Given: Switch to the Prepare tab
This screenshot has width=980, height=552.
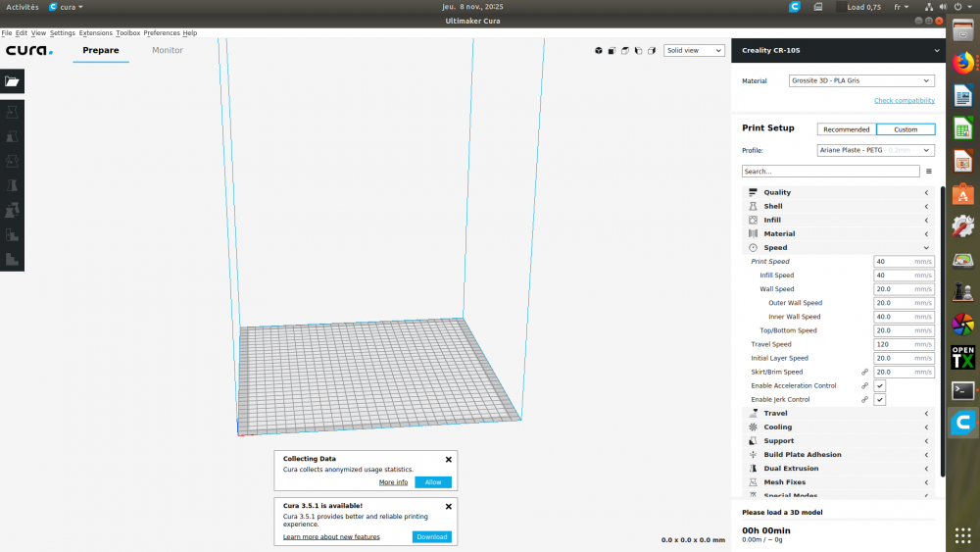Looking at the screenshot, I should pyautogui.click(x=101, y=51).
